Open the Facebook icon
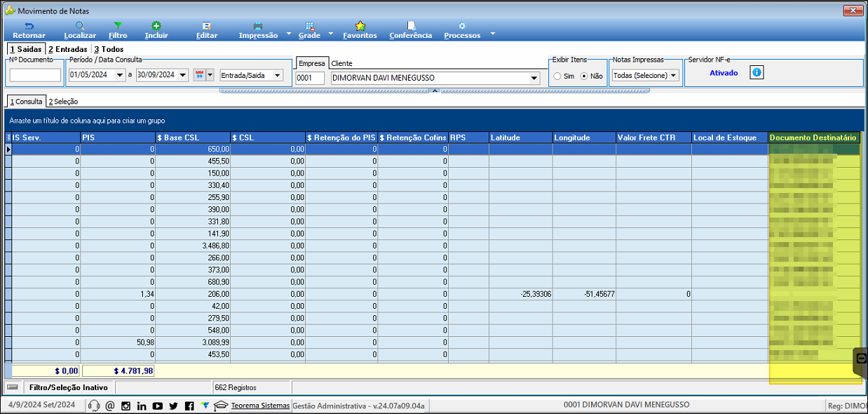The width and height of the screenshot is (868, 414). [189, 406]
